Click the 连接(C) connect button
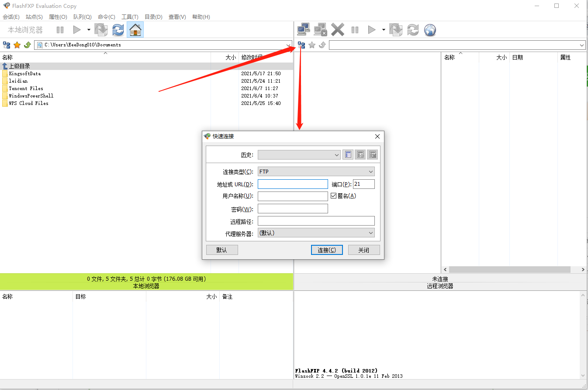Screen dimensions: 588x390 point(327,250)
